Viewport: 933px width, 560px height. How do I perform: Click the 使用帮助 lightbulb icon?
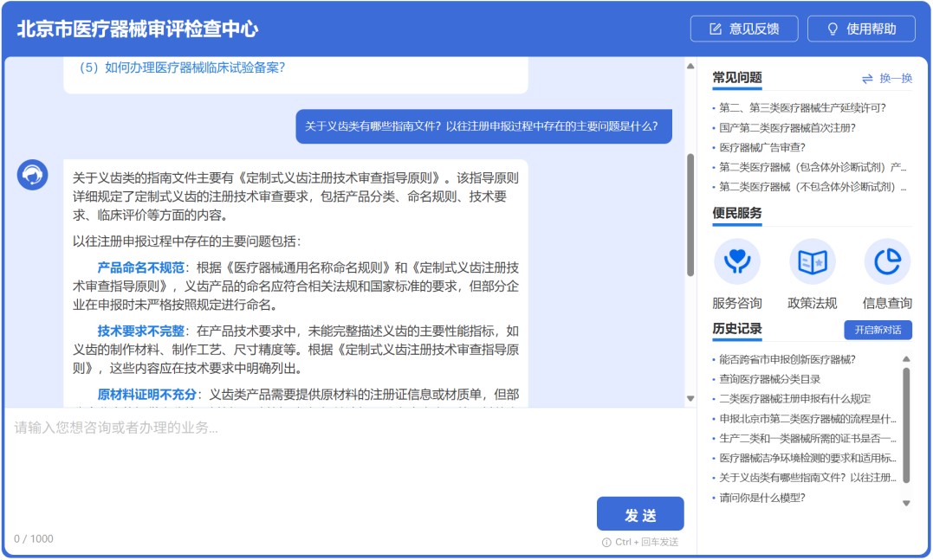tap(833, 29)
